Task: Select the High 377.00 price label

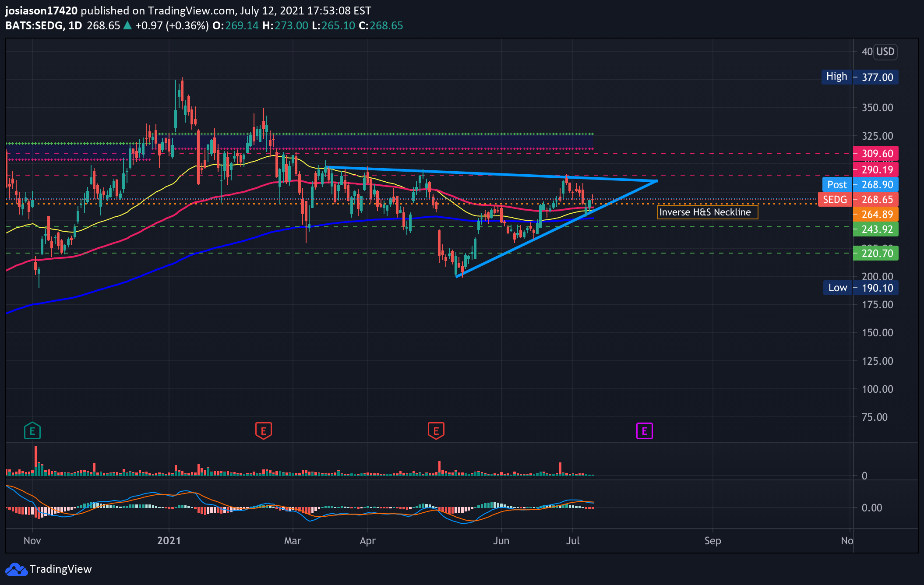Action: coord(860,77)
